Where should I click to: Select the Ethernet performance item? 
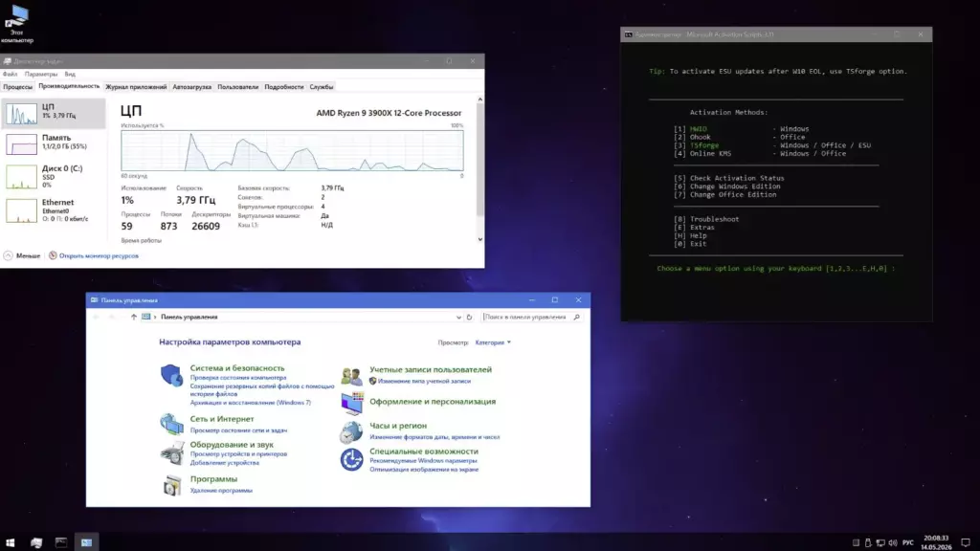coord(54,209)
